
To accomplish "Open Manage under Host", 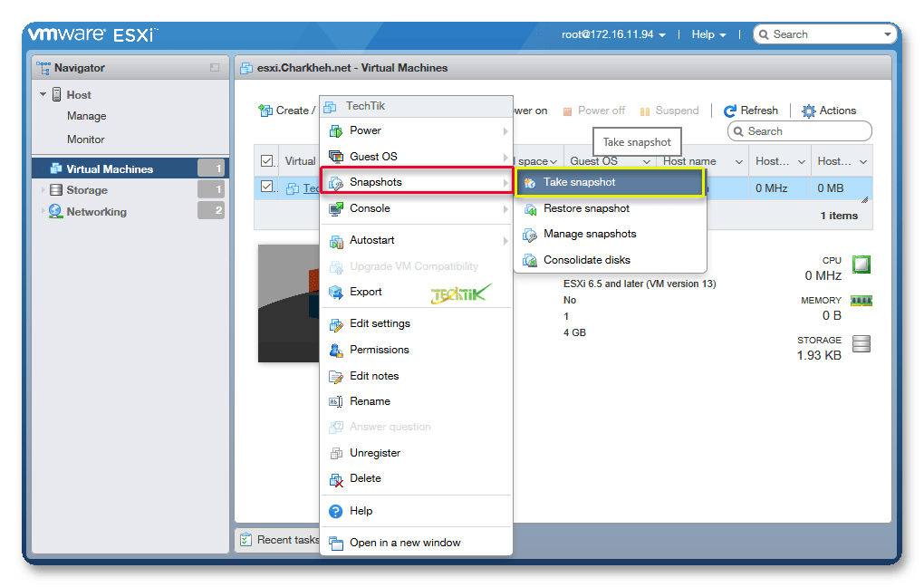I will (87, 116).
